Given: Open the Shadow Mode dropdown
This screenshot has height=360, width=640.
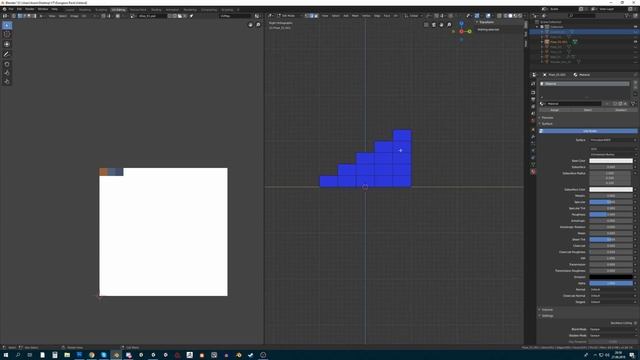Looking at the screenshot, I should tap(612, 336).
